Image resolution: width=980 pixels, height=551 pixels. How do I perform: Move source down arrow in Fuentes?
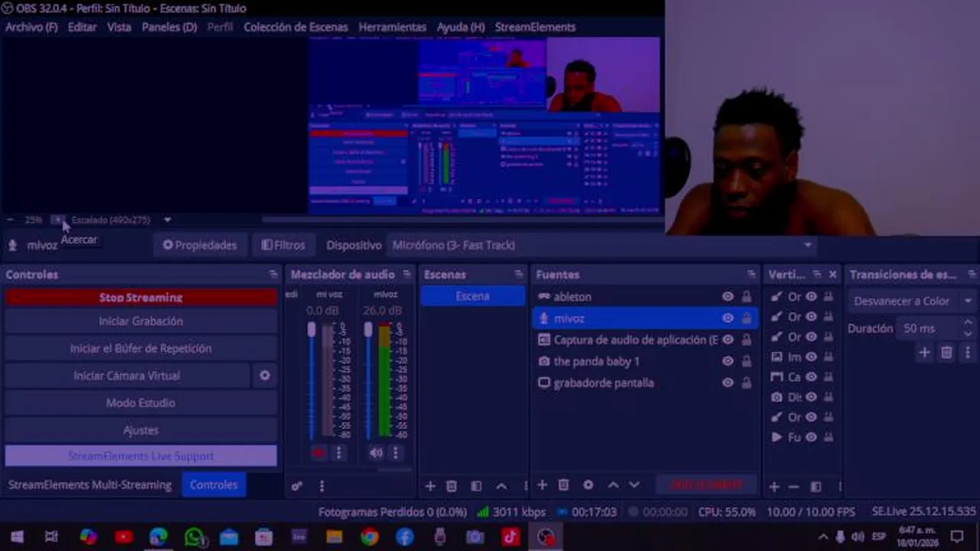pos(634,485)
